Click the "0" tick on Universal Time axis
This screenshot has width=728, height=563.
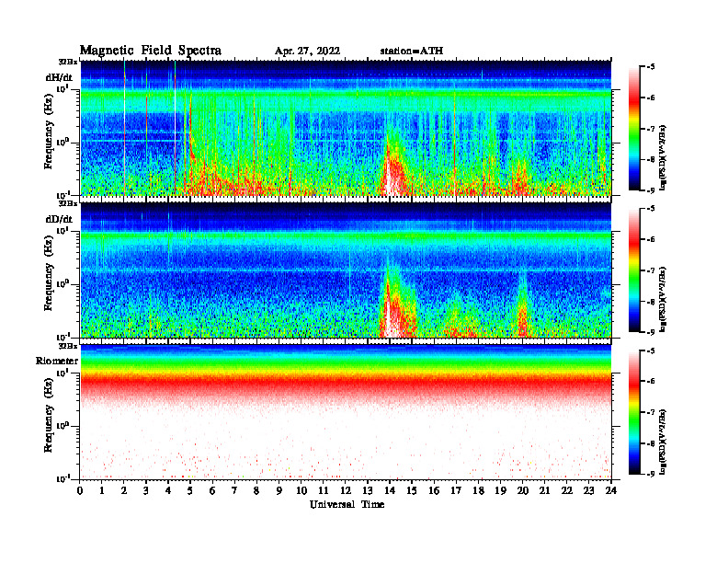80,490
